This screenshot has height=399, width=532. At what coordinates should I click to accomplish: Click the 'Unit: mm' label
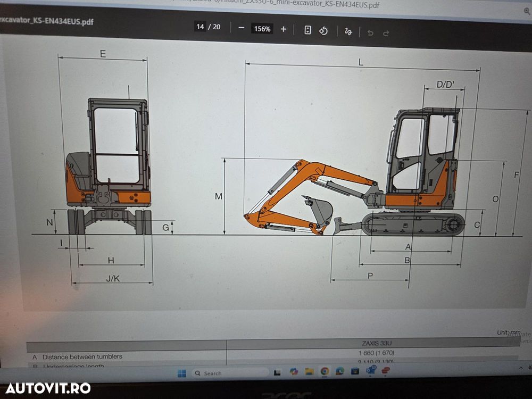pyautogui.click(x=509, y=332)
